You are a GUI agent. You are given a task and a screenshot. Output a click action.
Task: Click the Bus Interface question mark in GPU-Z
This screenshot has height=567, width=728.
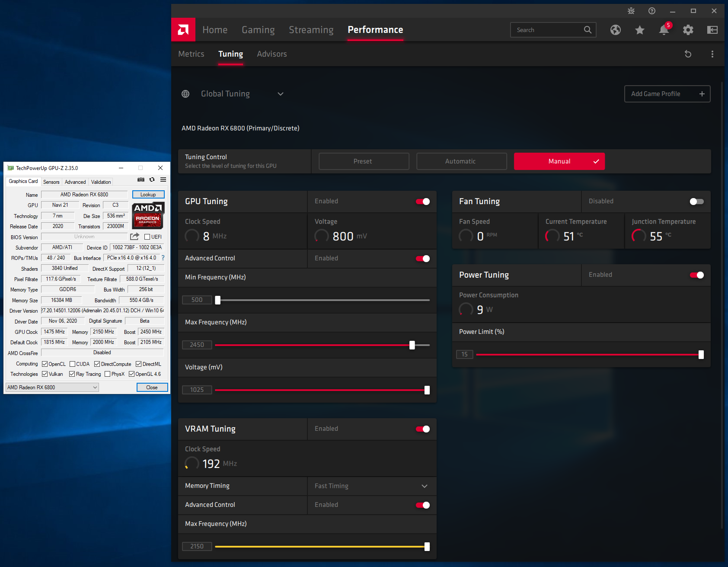tap(163, 258)
